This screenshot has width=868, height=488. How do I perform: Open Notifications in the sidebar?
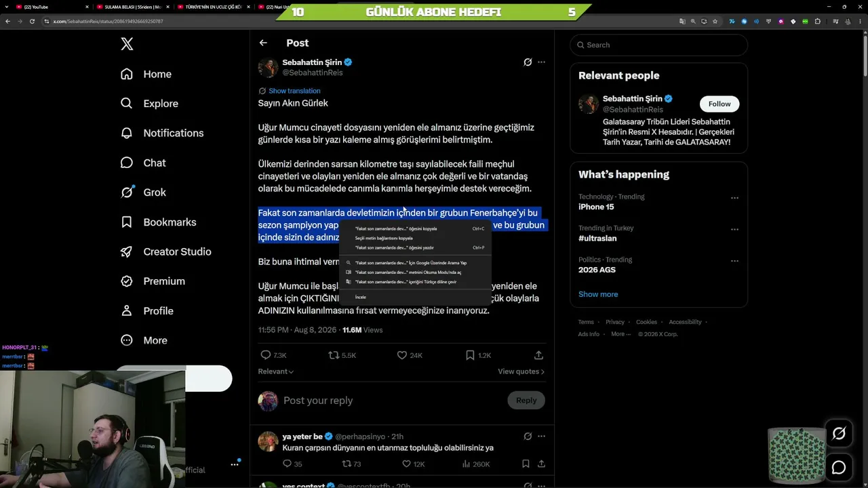click(x=161, y=133)
